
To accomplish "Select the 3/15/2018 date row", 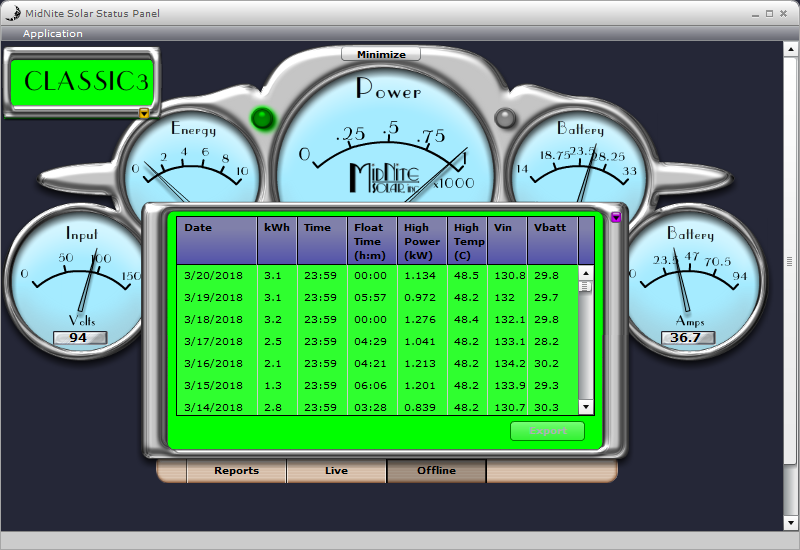I will coord(378,385).
